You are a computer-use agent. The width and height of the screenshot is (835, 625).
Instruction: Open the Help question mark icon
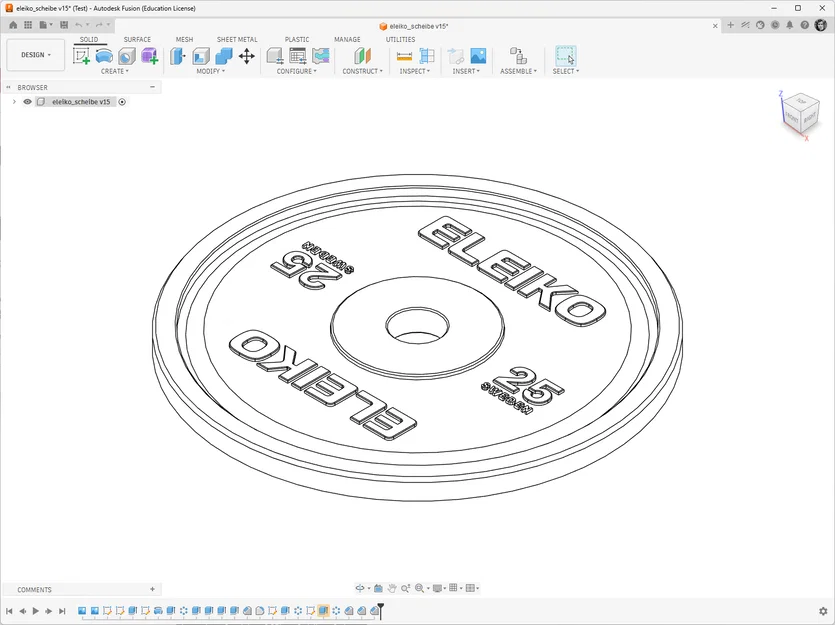coord(805,25)
